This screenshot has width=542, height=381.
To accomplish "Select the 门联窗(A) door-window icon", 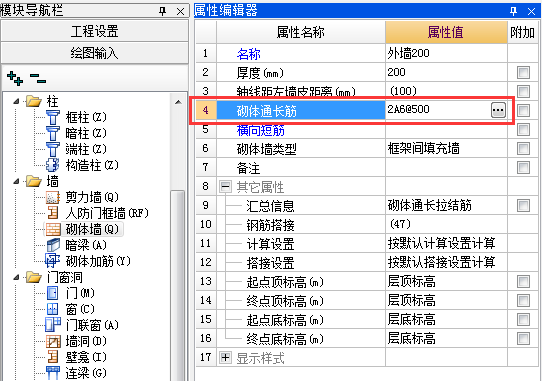I will [53, 325].
